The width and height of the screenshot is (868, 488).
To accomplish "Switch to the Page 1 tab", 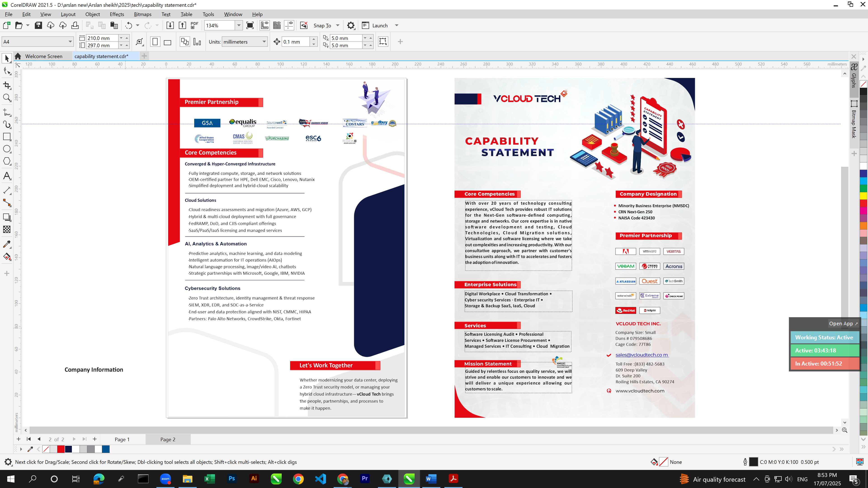I will click(x=122, y=439).
